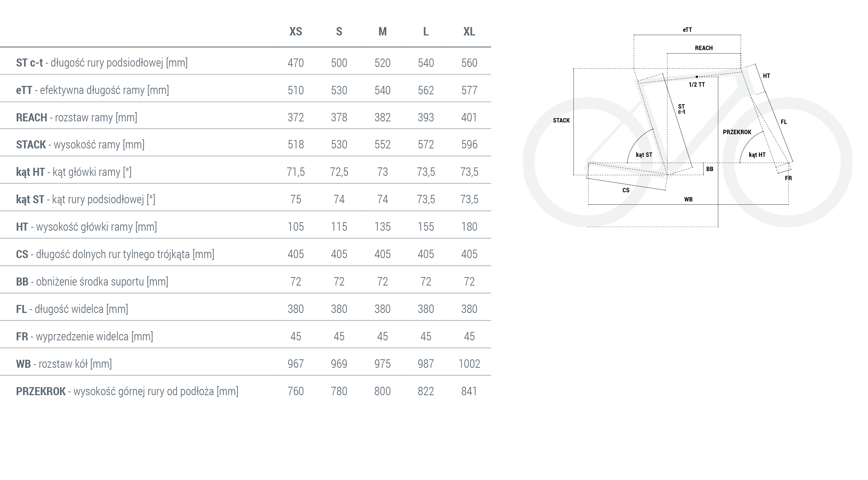Viewport: 868px width, 480px height.
Task: Select the M size column header
Action: point(382,32)
